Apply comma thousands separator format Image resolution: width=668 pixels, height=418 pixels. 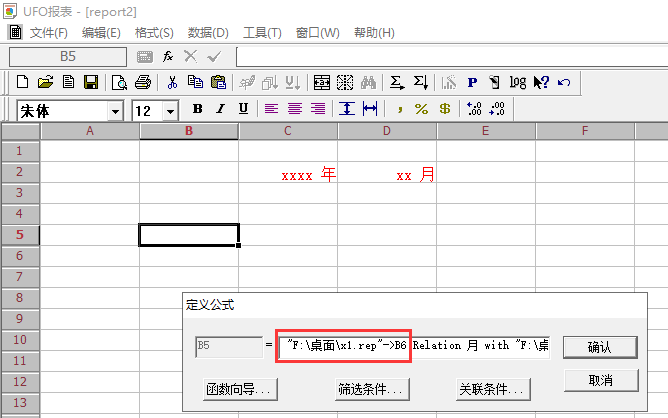point(400,110)
